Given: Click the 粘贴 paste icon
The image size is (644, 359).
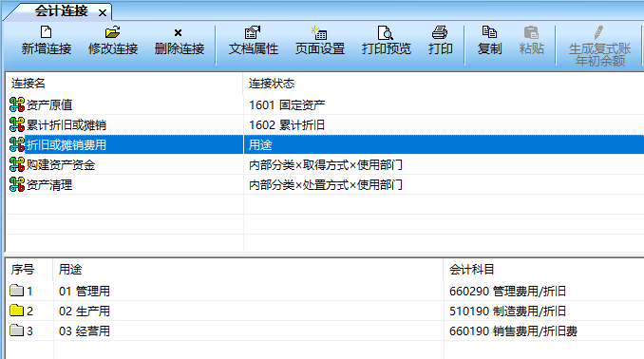Looking at the screenshot, I should coord(532,32).
